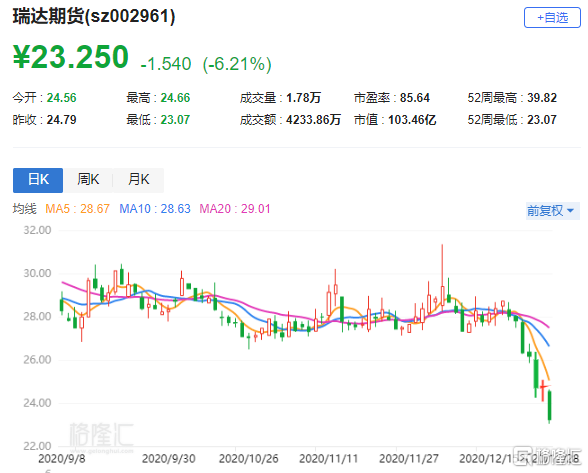This screenshot has width=588, height=473.
Task: Click 最高 value 24.66
Action: [x=175, y=98]
